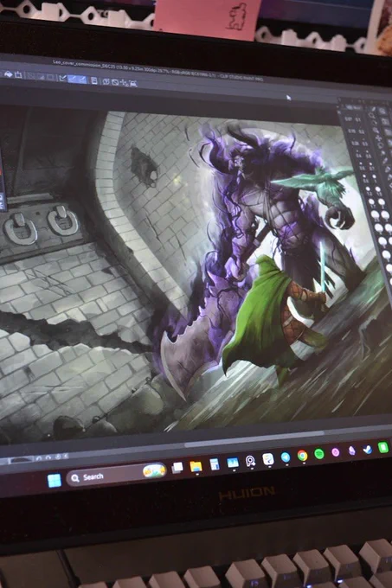This screenshot has height=588, width=392.
Task: Click the car-shaped icon ending the command bar
Action: click(132, 84)
